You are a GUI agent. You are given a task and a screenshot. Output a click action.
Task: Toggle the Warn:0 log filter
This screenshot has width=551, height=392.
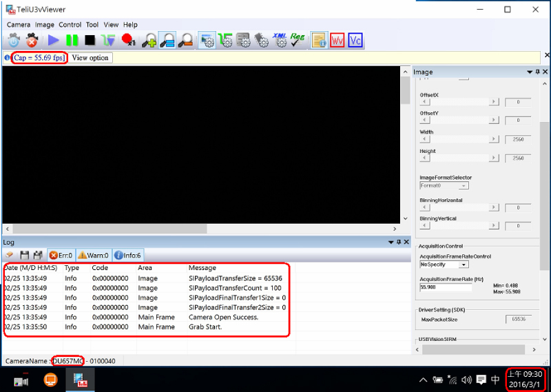click(93, 255)
